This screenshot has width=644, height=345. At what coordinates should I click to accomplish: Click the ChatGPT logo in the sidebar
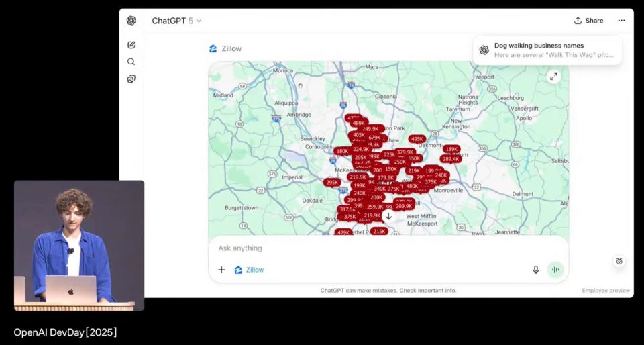tap(131, 21)
